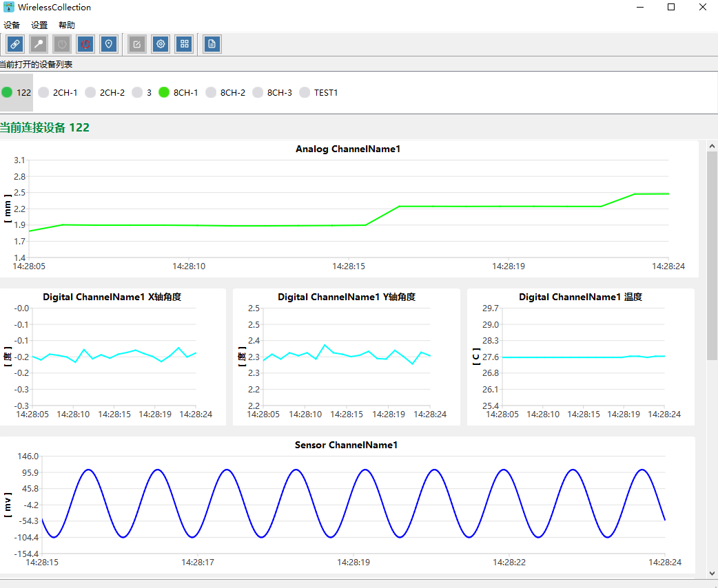Viewport: 718px width, 588px height.
Task: Click the Digital ChannelName1 X轴角度 chart title
Action: (x=112, y=297)
